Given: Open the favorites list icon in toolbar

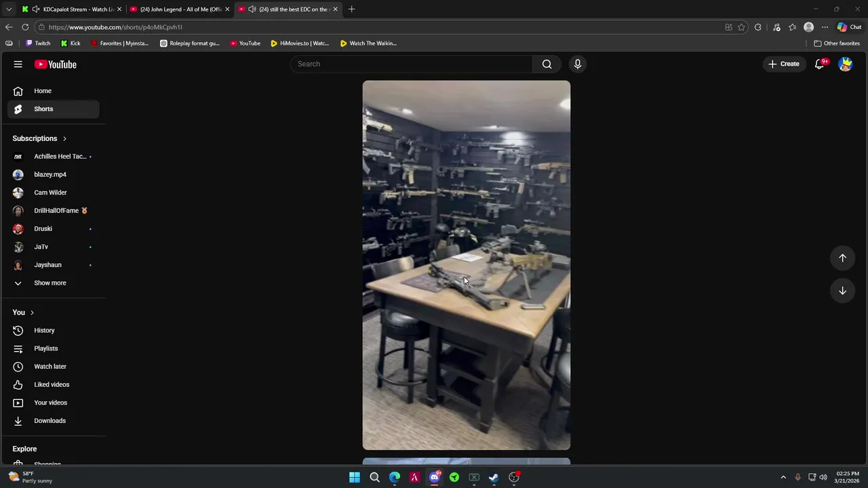Looking at the screenshot, I should pyautogui.click(x=792, y=27).
